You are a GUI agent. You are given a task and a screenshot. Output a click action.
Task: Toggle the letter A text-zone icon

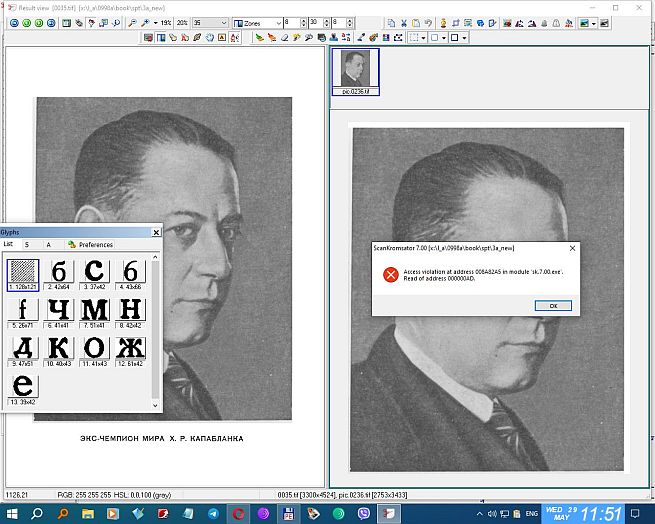[x=222, y=38]
